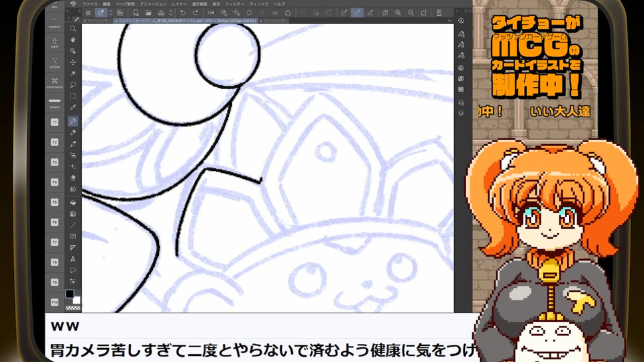Toggle the control modifier key
The width and height of the screenshot is (644, 362).
click(x=54, y=23)
